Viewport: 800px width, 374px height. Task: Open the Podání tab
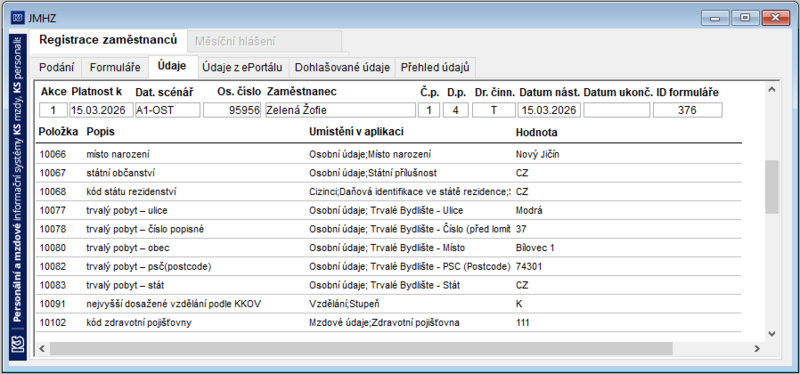point(57,67)
